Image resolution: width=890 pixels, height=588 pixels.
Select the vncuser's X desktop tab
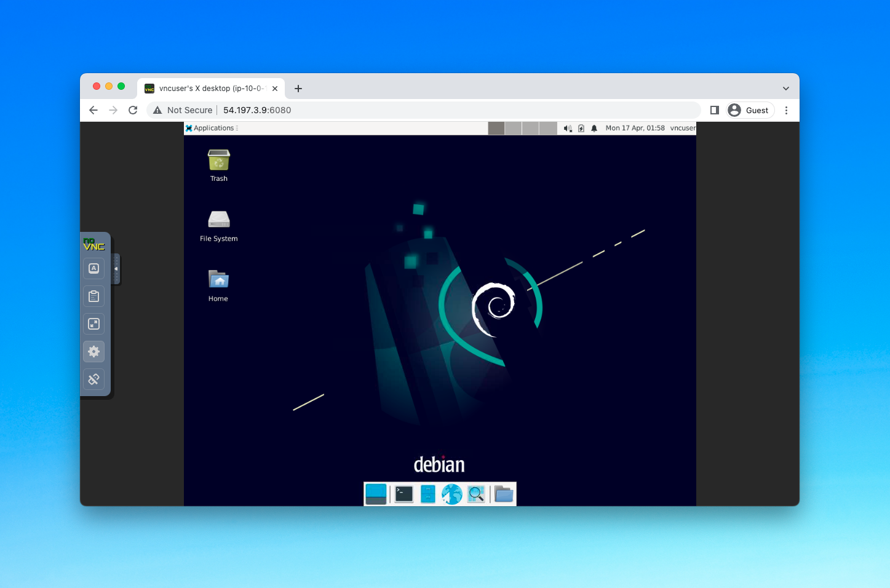[211, 89]
